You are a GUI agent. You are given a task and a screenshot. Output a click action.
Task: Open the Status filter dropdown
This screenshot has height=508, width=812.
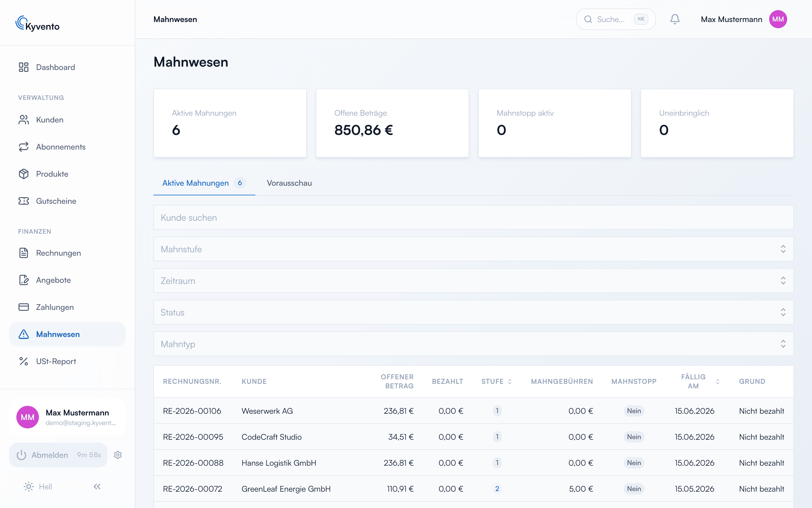(x=473, y=312)
